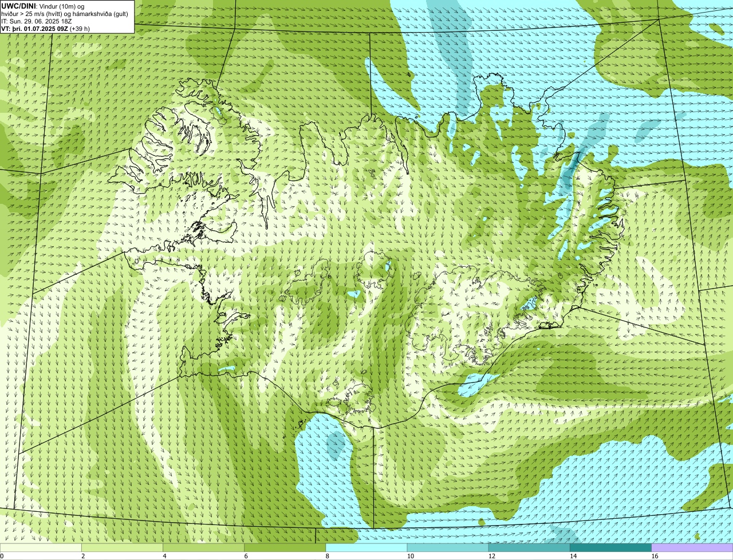Click the 0–2 m/s pale cream legend swatch
Screen dimensions: 733x560
tap(41, 548)
